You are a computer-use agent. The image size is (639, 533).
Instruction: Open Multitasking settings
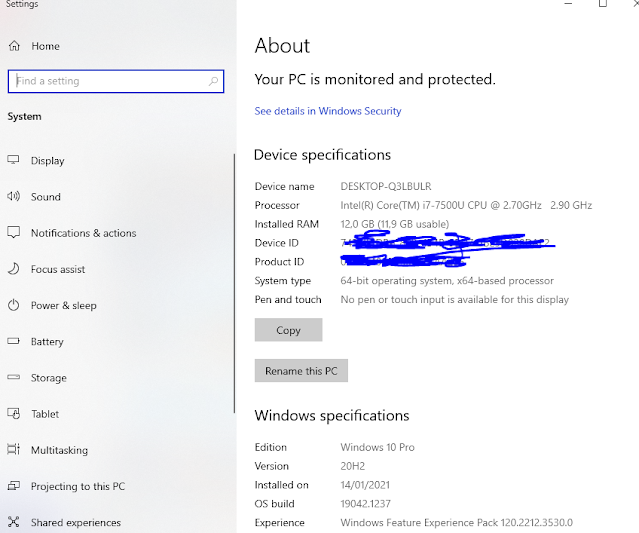click(x=59, y=450)
